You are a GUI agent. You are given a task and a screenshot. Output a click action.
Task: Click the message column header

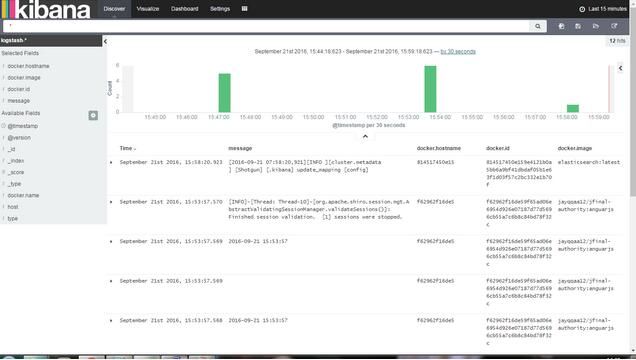coord(240,148)
